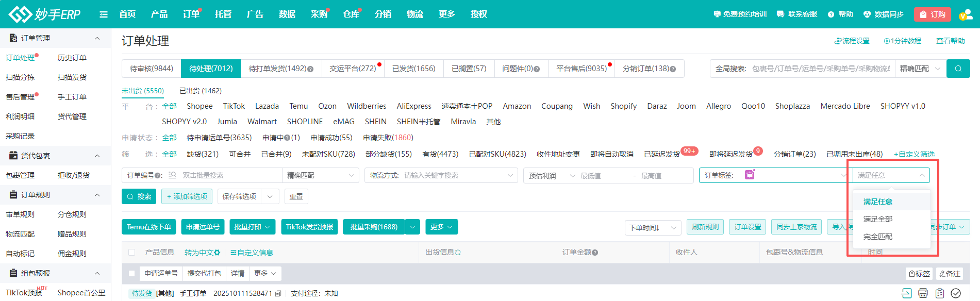Open the 仓库 top menu item
This screenshot has height=301, width=980.
point(351,14)
